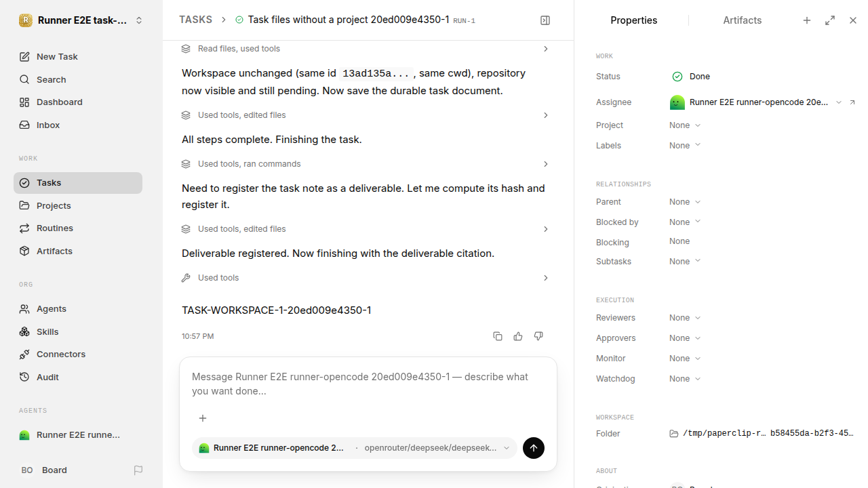868x488 pixels.
Task: Open the Blocked by dropdown
Action: tap(685, 222)
